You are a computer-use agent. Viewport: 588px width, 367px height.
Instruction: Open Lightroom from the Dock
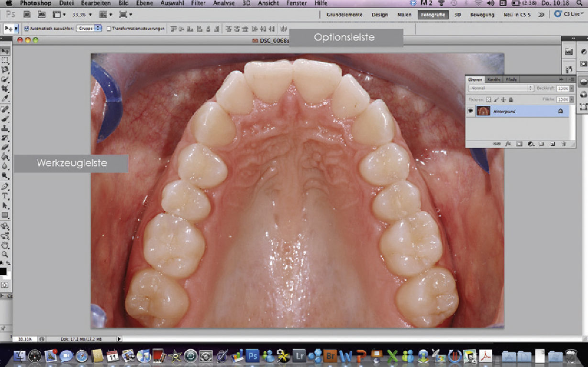[x=300, y=356]
